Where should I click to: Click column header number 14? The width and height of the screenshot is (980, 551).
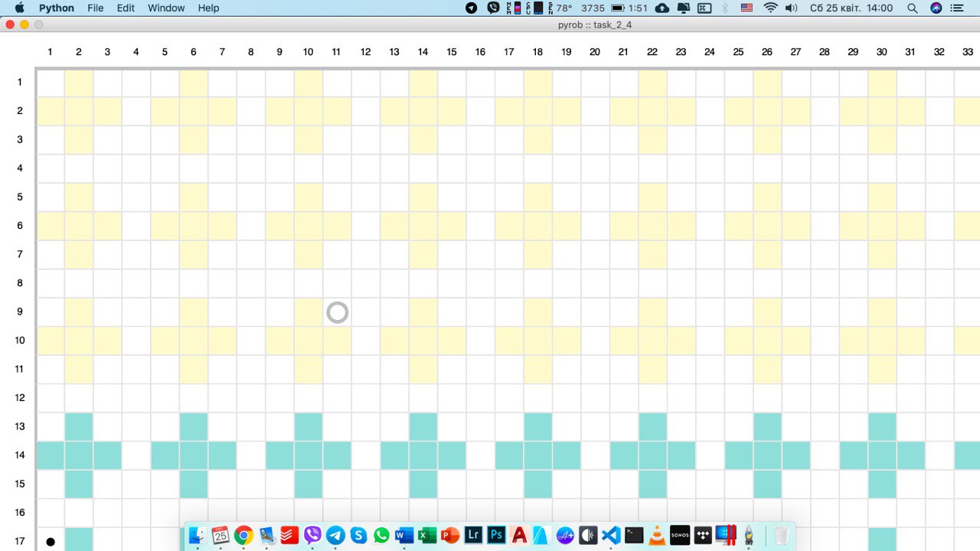click(x=423, y=52)
